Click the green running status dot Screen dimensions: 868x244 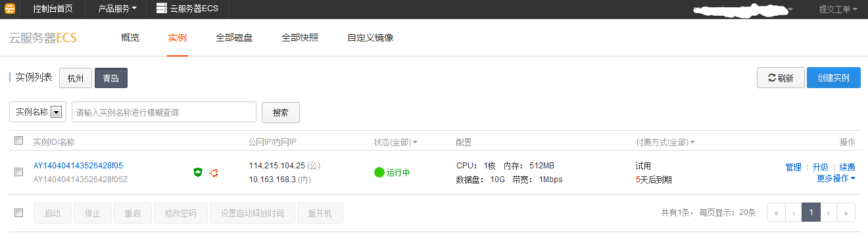[x=379, y=172]
